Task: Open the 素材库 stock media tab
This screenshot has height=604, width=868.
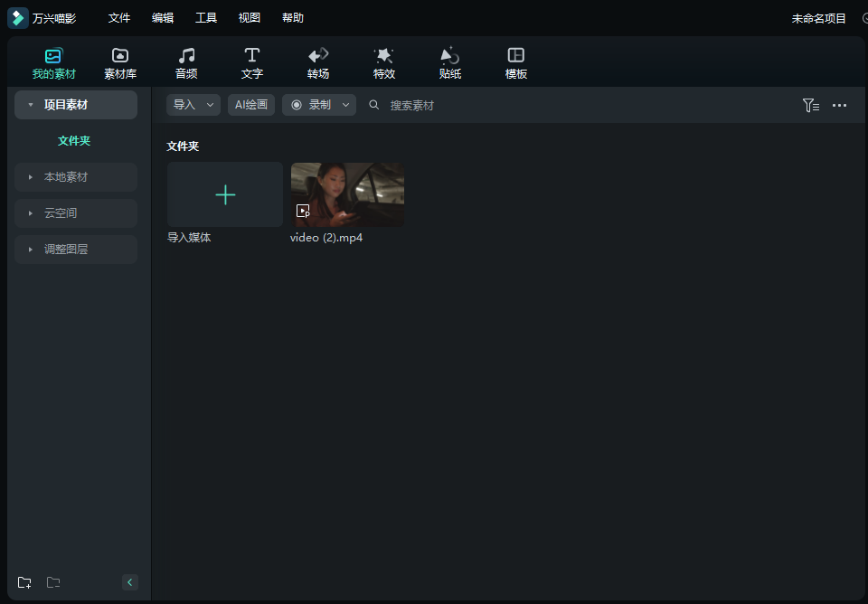Action: coord(119,63)
